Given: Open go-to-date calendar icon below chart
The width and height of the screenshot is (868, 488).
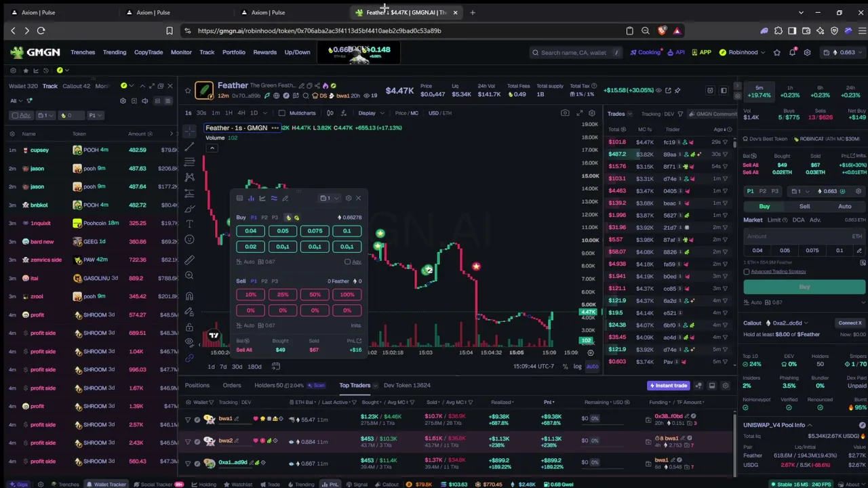Looking at the screenshot, I should [x=276, y=367].
